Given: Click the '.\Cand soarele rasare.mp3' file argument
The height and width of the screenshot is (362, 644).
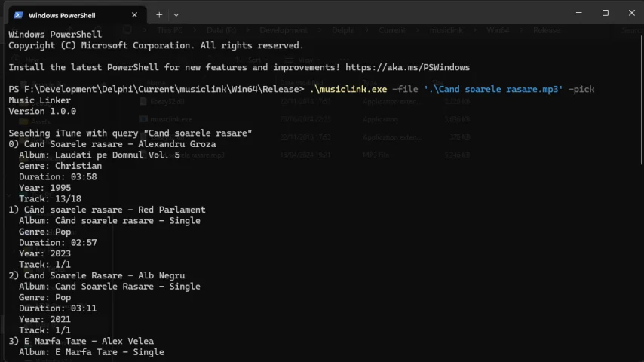Looking at the screenshot, I should point(493,89).
